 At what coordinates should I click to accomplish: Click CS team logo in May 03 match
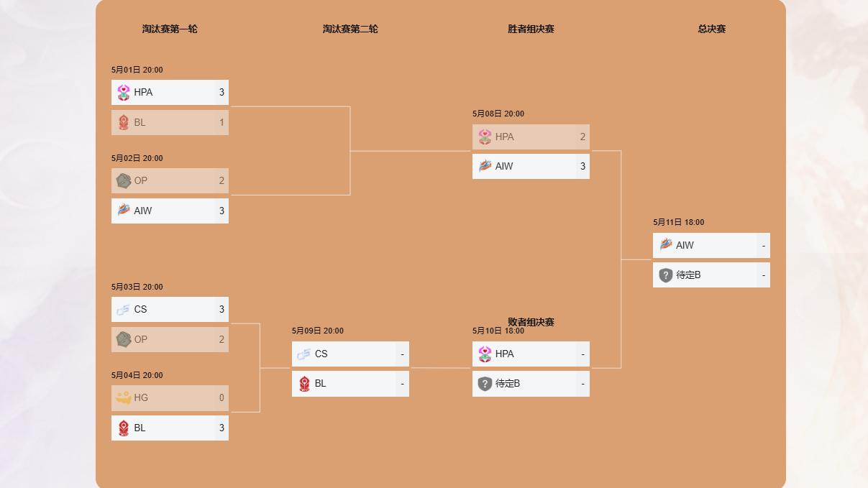click(x=124, y=309)
